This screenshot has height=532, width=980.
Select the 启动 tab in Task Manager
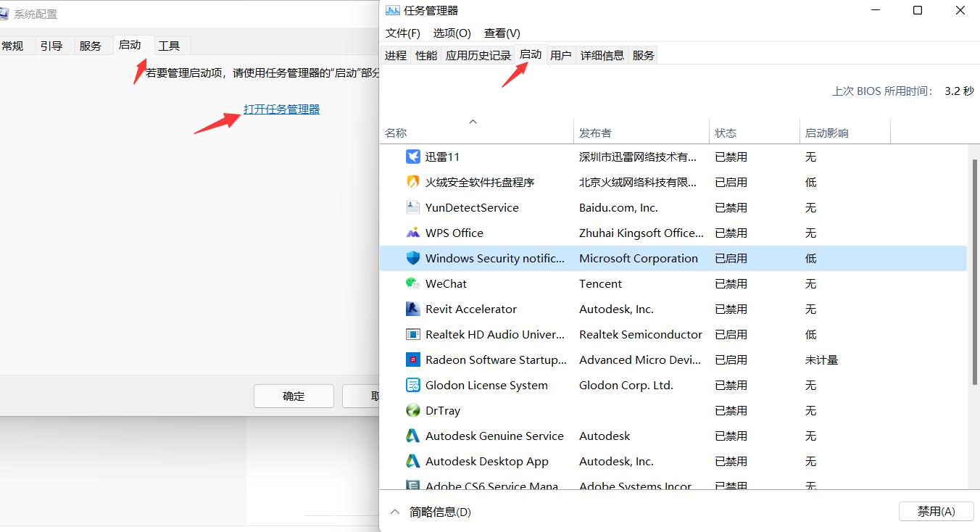(x=531, y=54)
